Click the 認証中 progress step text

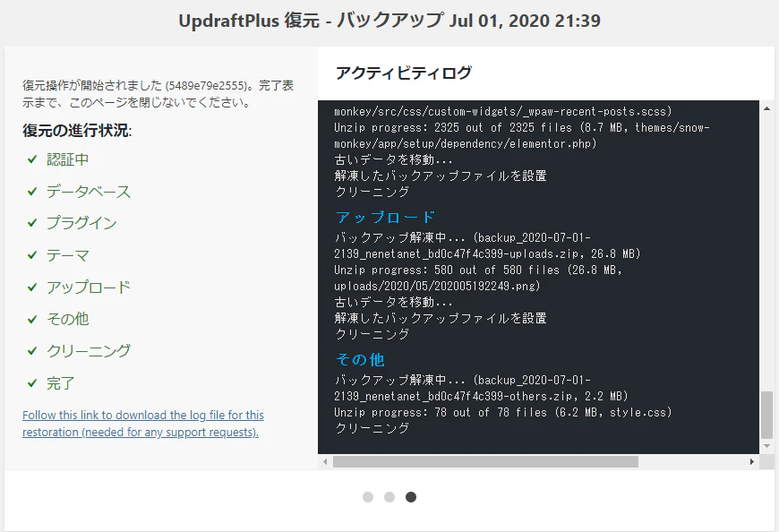67,159
